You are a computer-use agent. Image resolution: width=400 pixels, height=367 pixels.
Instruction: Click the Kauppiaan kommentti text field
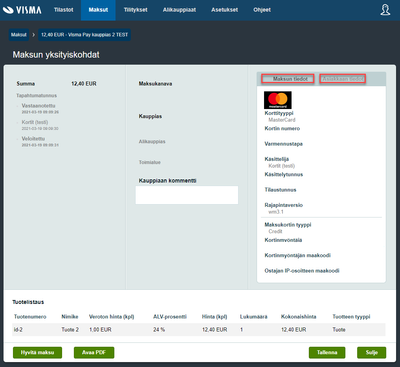(187, 195)
